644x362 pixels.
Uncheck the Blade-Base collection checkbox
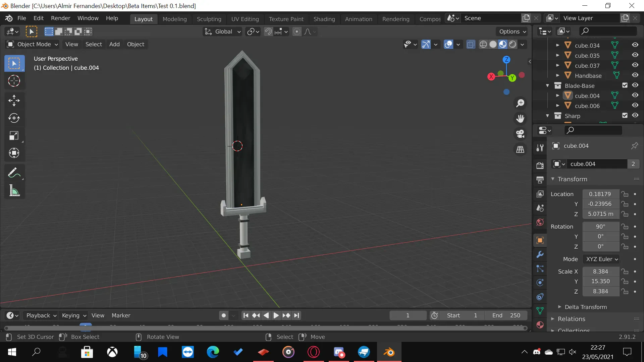625,85
